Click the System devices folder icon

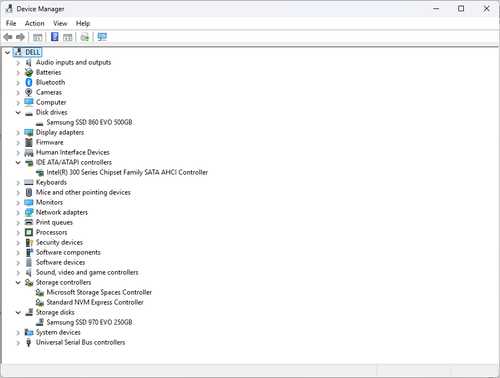coord(29,332)
